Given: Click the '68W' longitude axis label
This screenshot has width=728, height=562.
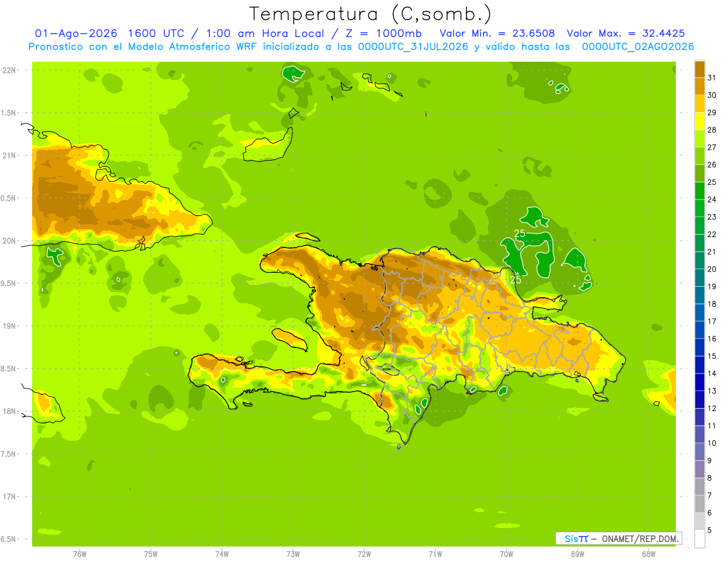Looking at the screenshot, I should point(649,554).
